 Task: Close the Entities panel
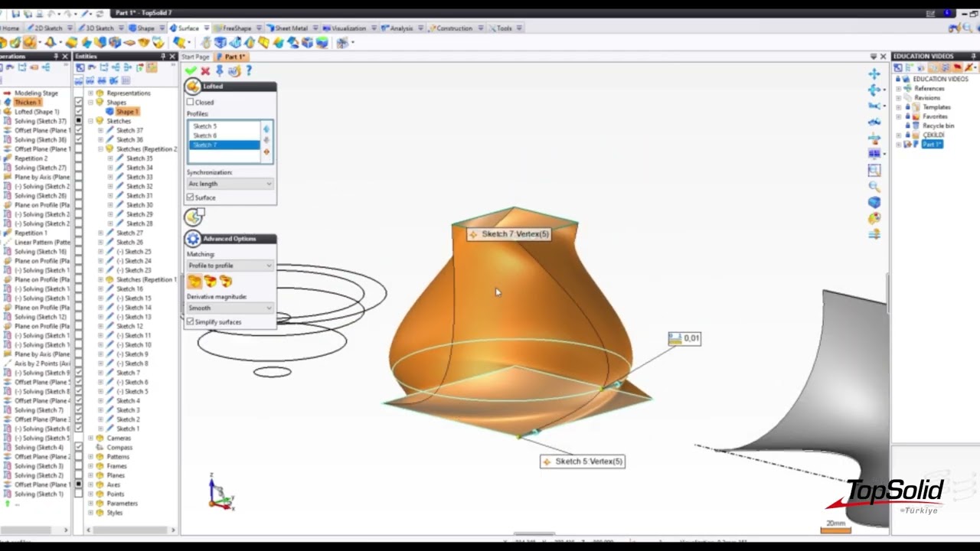[x=172, y=57]
